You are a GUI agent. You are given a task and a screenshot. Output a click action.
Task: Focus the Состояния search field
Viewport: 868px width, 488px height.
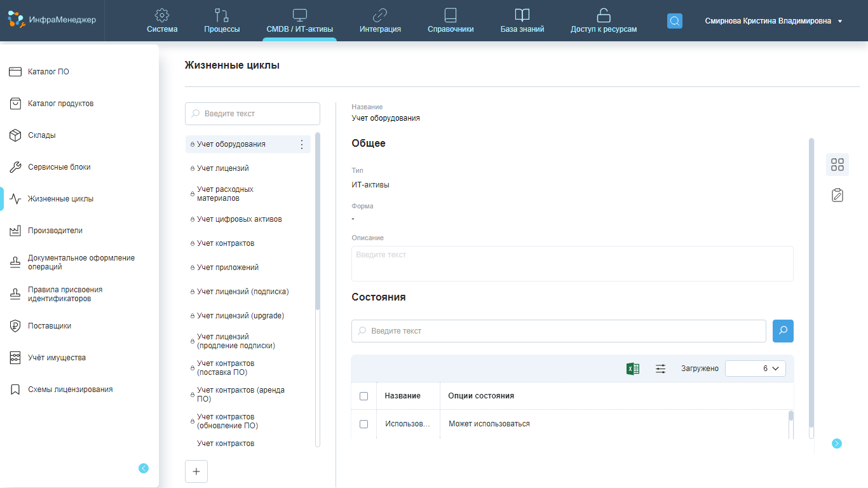click(x=559, y=331)
